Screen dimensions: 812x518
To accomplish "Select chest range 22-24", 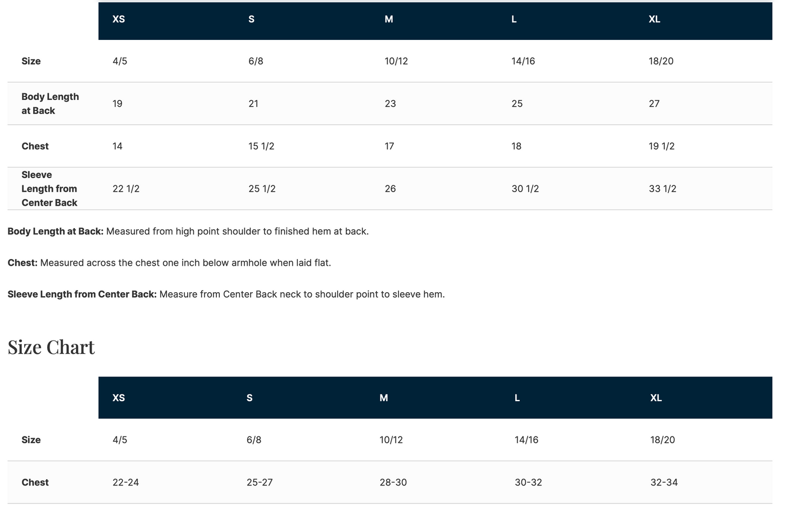I will point(126,483).
